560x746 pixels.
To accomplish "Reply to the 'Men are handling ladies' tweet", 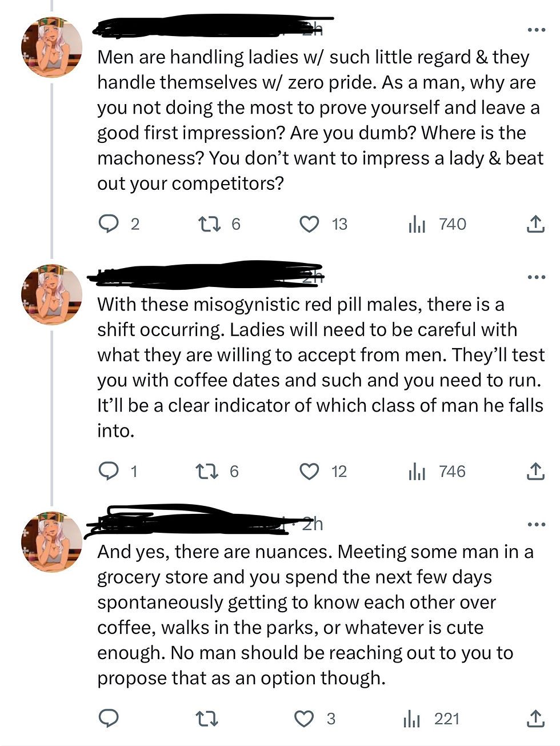I will 109,224.
